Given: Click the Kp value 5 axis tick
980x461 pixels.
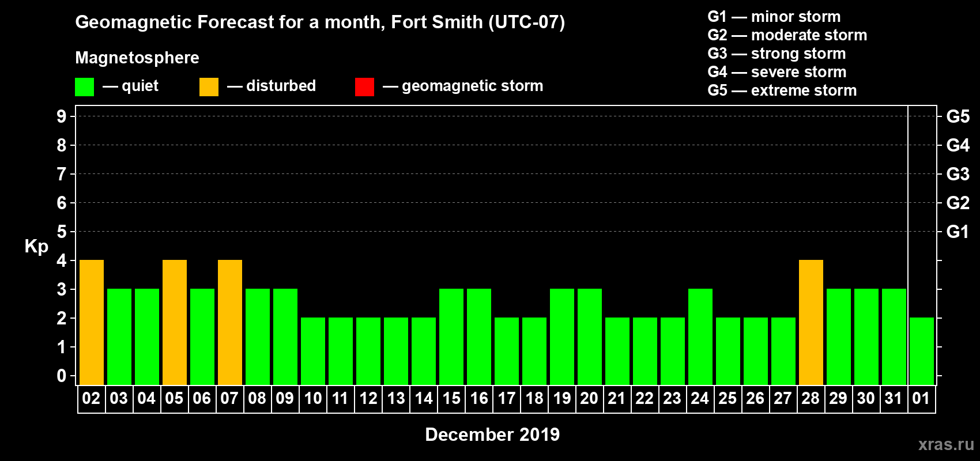Looking at the screenshot, I should point(62,232).
